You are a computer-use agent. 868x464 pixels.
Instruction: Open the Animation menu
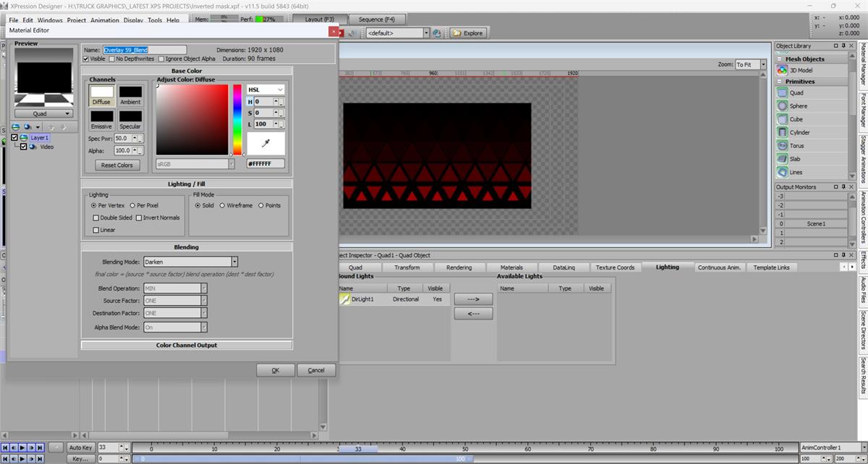tap(106, 20)
